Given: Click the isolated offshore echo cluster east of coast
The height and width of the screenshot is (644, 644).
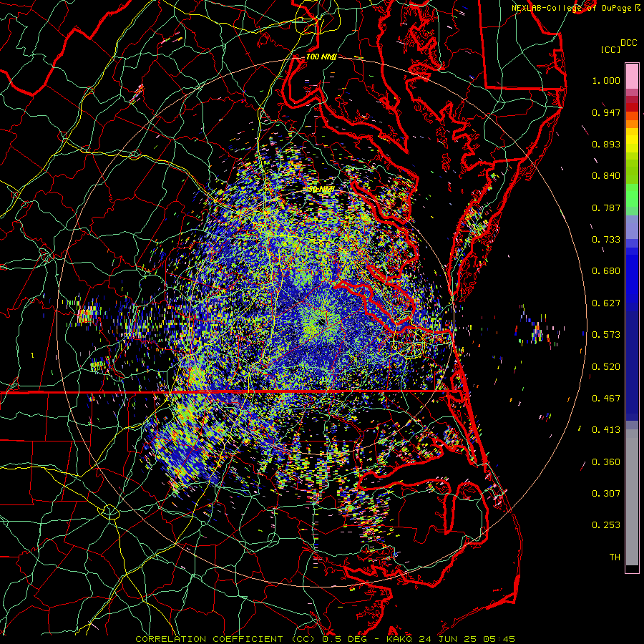Looking at the screenshot, I should point(537,328).
